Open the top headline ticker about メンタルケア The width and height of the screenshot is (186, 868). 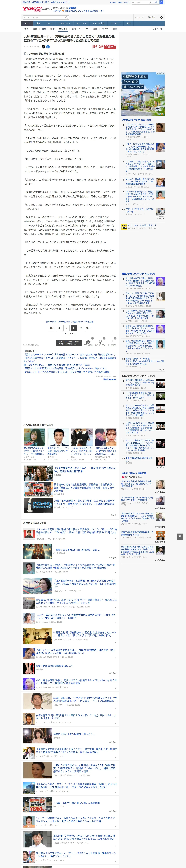(46, 2)
